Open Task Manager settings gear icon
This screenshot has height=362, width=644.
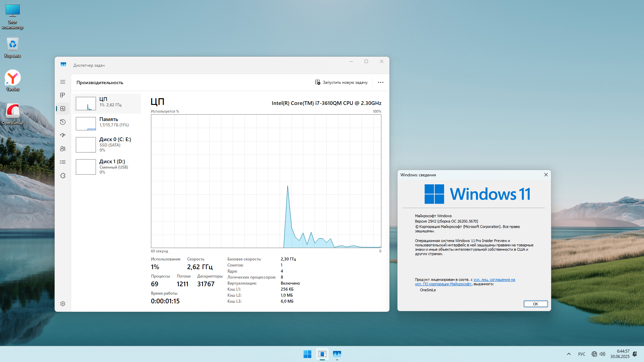coord(63,304)
